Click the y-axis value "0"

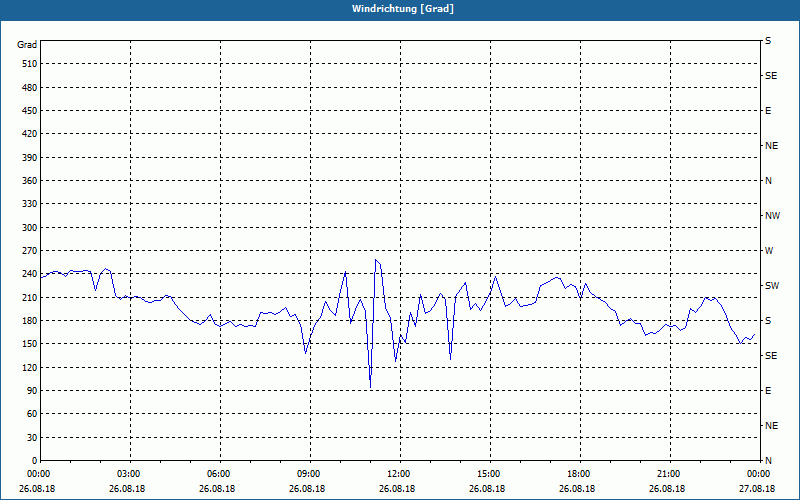click(34, 461)
